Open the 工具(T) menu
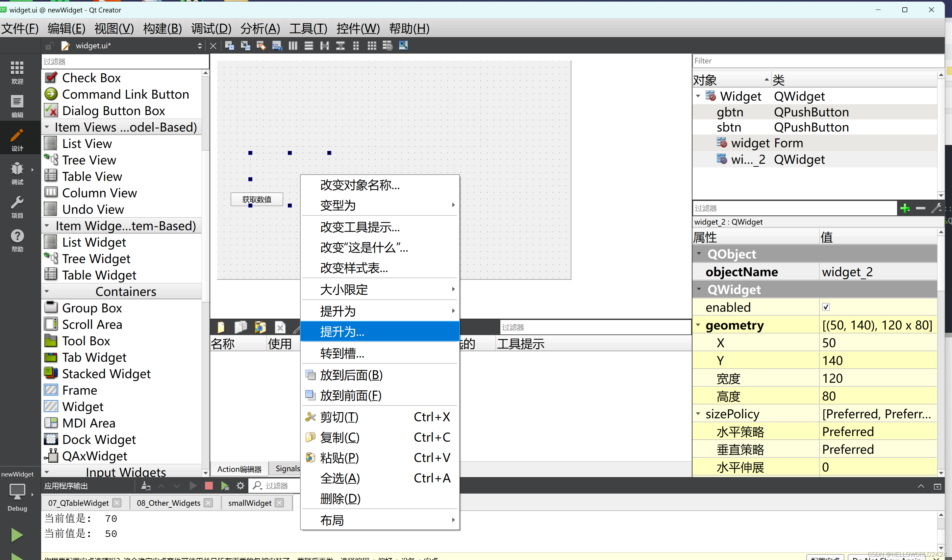 tap(308, 28)
